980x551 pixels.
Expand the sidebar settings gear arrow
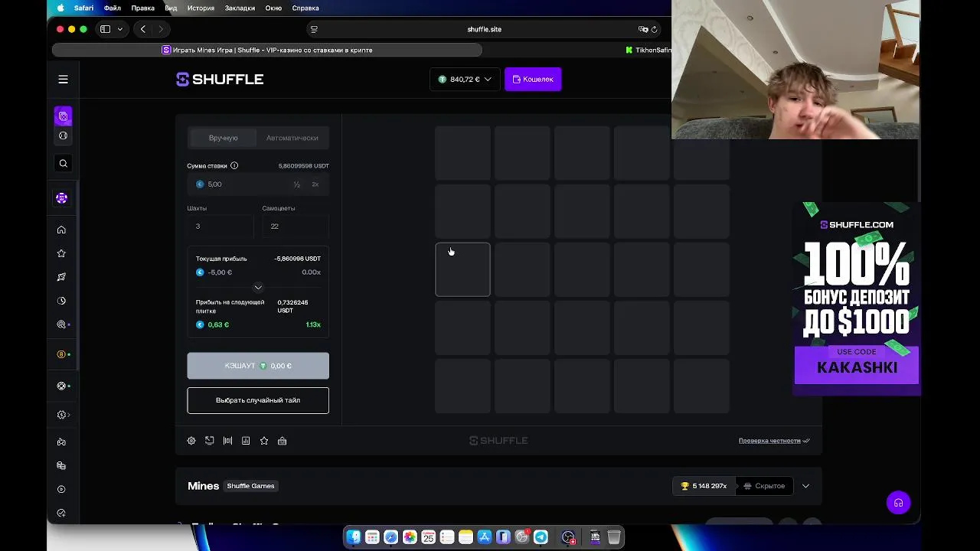pyautogui.click(x=64, y=415)
